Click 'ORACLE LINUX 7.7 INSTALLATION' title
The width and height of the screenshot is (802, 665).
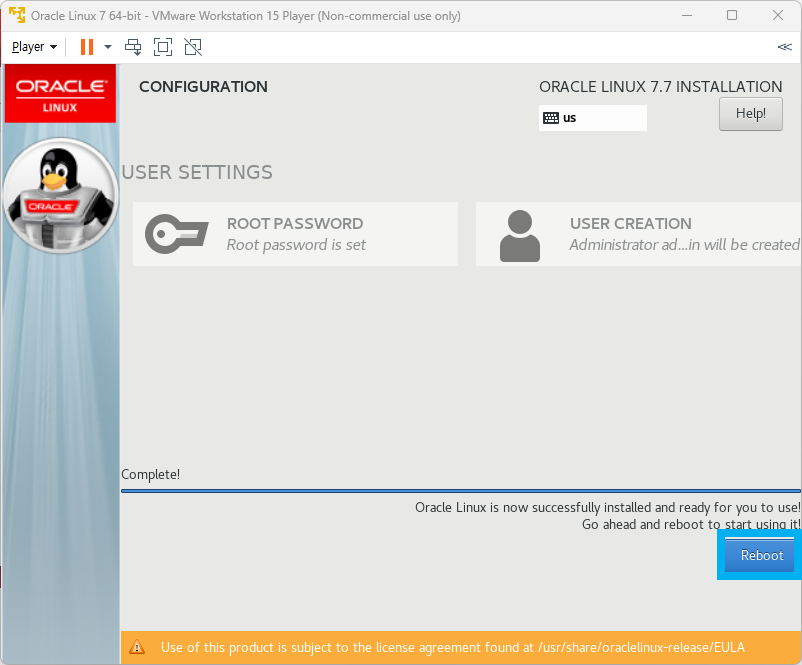[660, 87]
